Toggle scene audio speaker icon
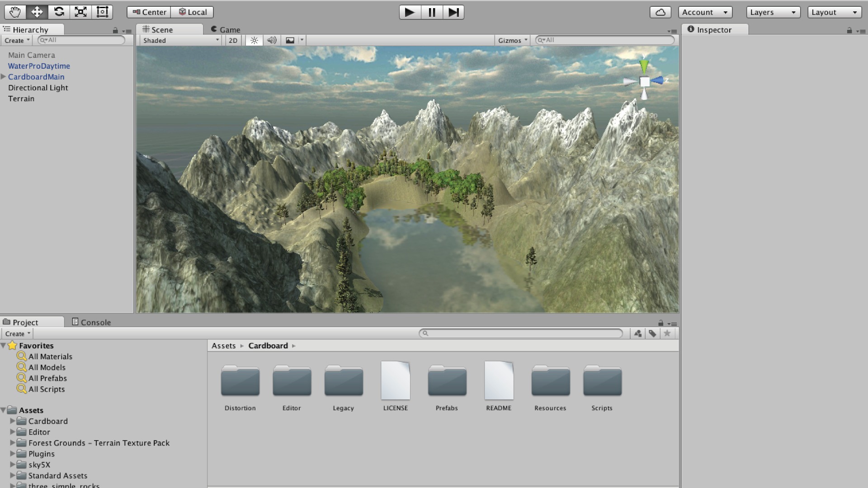This screenshot has width=868, height=488. pyautogui.click(x=272, y=40)
